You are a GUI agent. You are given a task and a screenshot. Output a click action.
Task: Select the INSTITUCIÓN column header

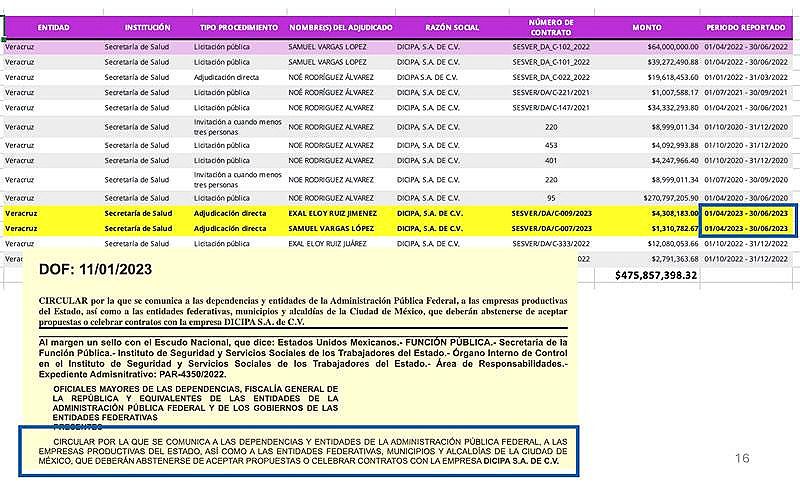click(x=147, y=27)
